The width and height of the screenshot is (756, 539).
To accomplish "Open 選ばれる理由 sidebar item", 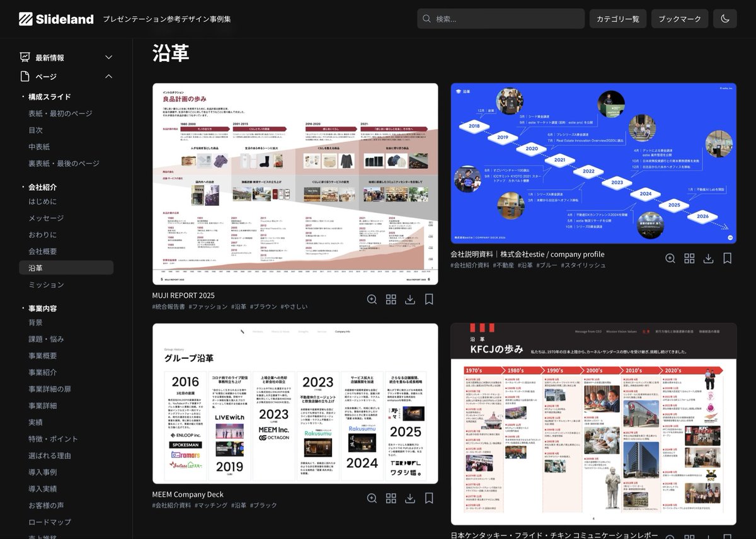I will click(50, 455).
